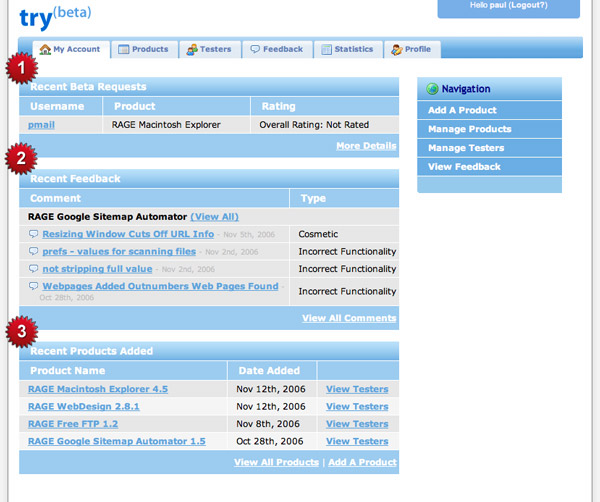
Task: Select Manage Testers in Navigation panel
Action: tap(489, 148)
